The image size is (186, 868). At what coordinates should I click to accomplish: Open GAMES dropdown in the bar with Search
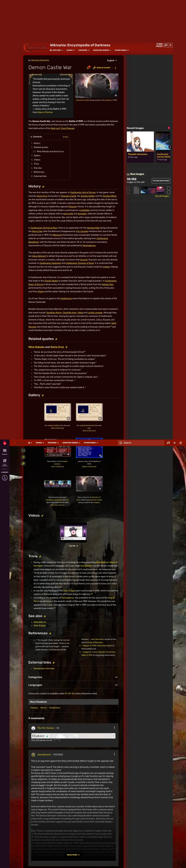point(40,443)
